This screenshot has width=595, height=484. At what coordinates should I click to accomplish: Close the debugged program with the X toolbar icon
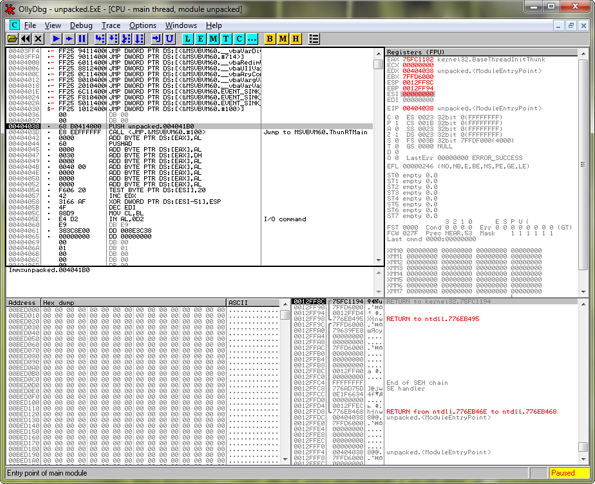(38, 39)
